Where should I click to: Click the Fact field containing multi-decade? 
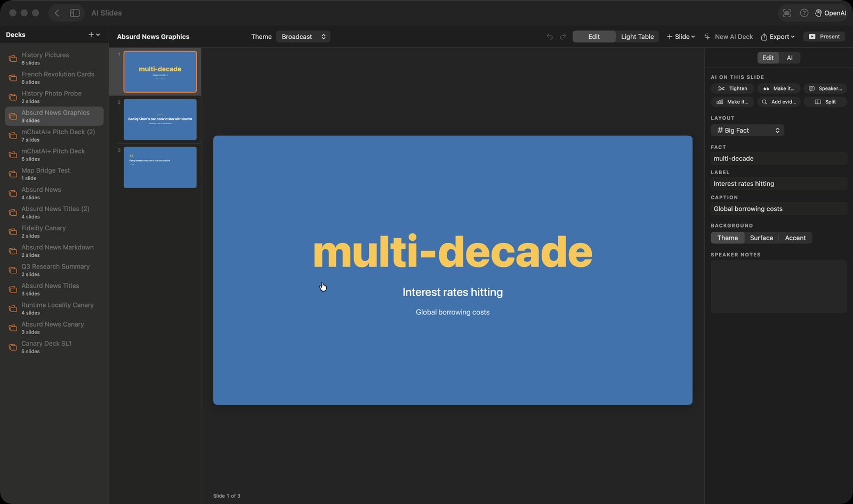[x=779, y=159]
